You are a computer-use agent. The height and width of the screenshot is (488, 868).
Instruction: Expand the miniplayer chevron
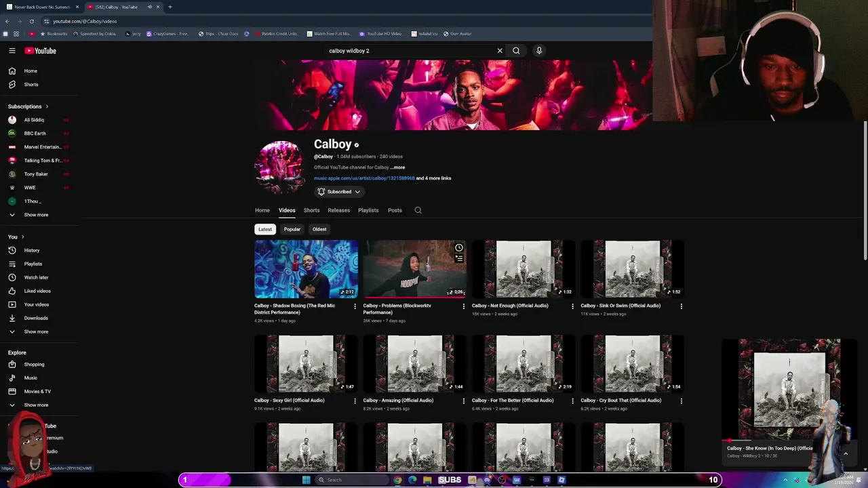pyautogui.click(x=846, y=453)
